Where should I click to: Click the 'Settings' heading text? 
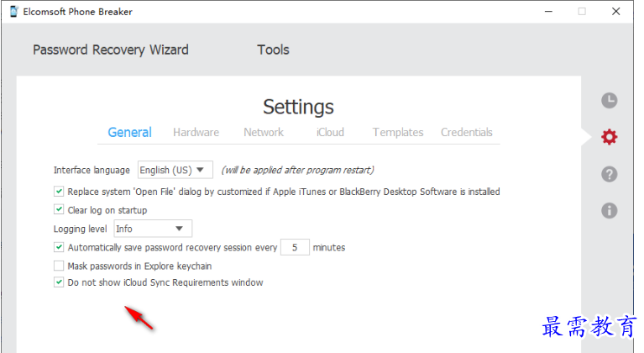[299, 107]
